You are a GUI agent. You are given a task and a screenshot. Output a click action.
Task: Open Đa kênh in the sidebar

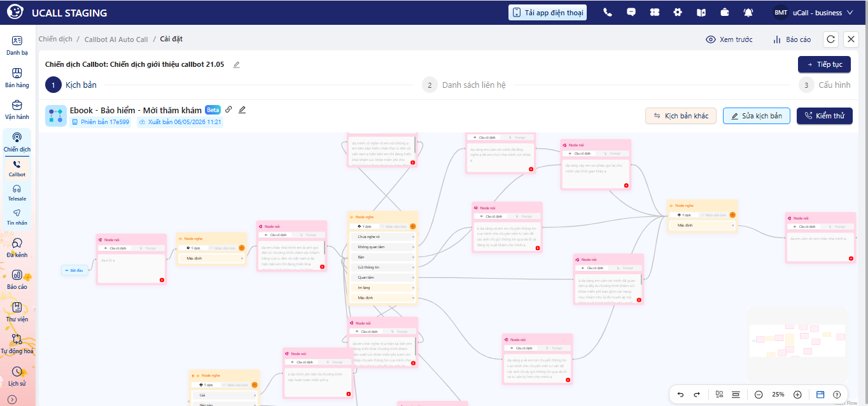(x=17, y=248)
